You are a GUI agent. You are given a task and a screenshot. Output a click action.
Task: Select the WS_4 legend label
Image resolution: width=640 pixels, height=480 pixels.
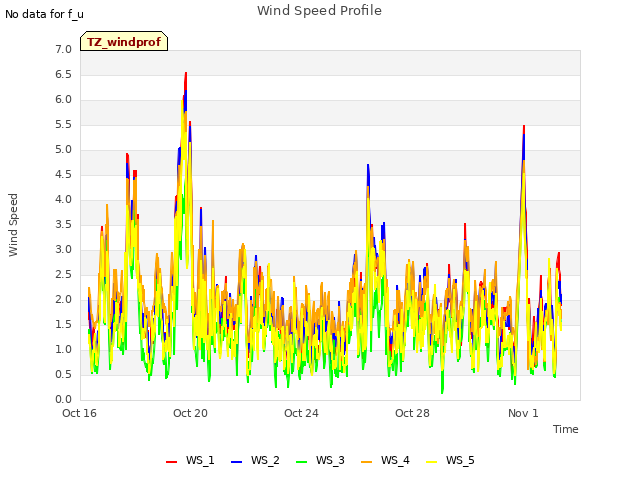coord(395,460)
